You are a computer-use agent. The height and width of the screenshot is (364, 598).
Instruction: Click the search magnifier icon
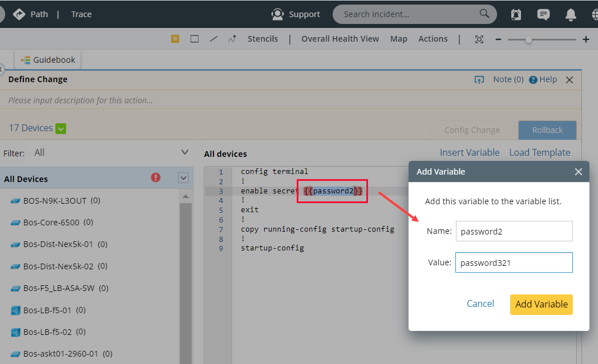point(484,14)
